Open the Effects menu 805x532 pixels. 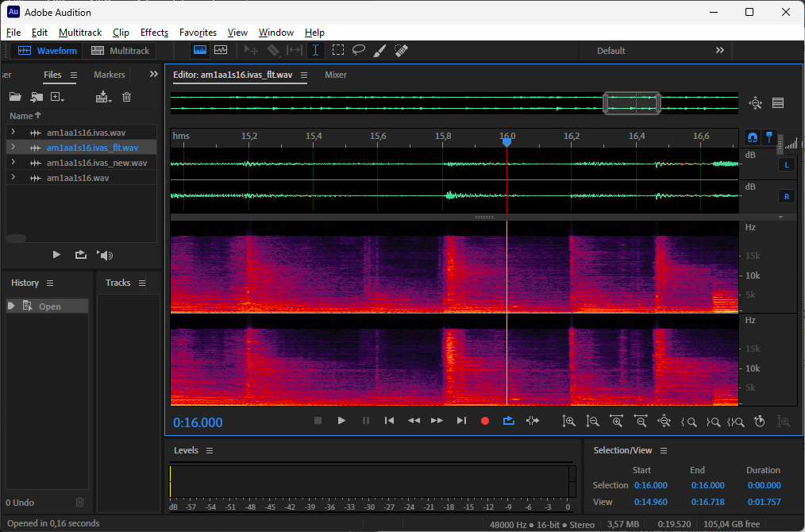154,33
